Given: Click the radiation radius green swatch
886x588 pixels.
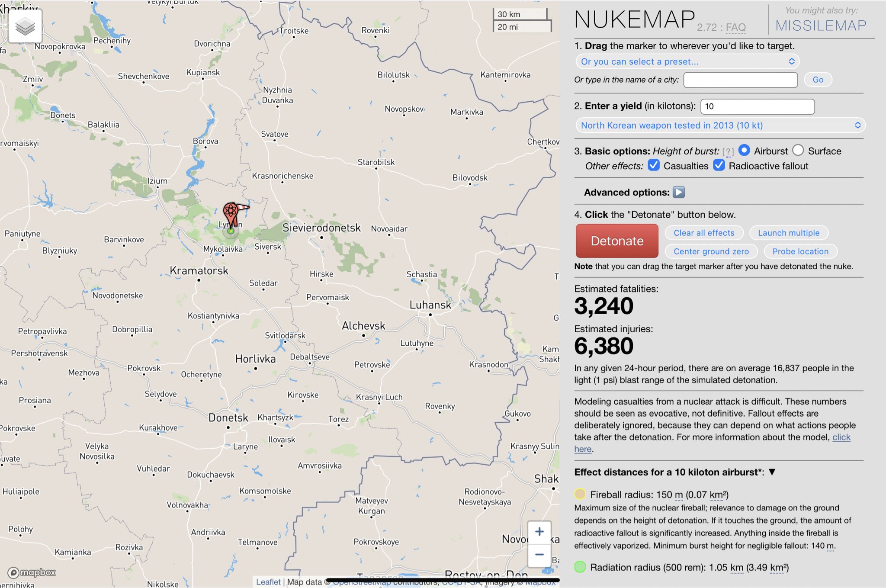Looking at the screenshot, I should (x=580, y=567).
